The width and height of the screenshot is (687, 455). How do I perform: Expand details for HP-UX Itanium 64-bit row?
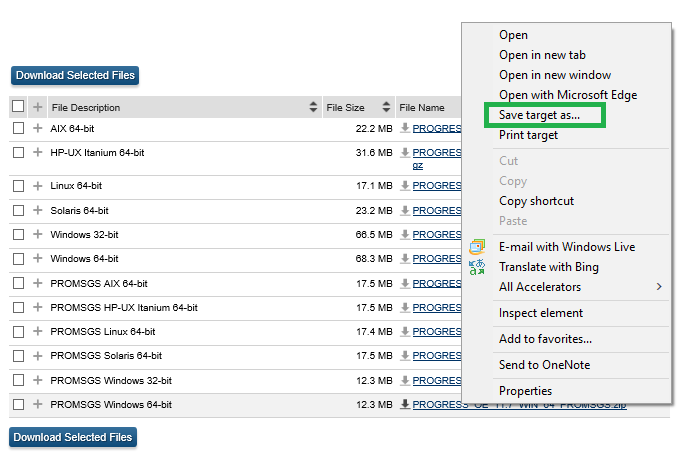point(38,152)
